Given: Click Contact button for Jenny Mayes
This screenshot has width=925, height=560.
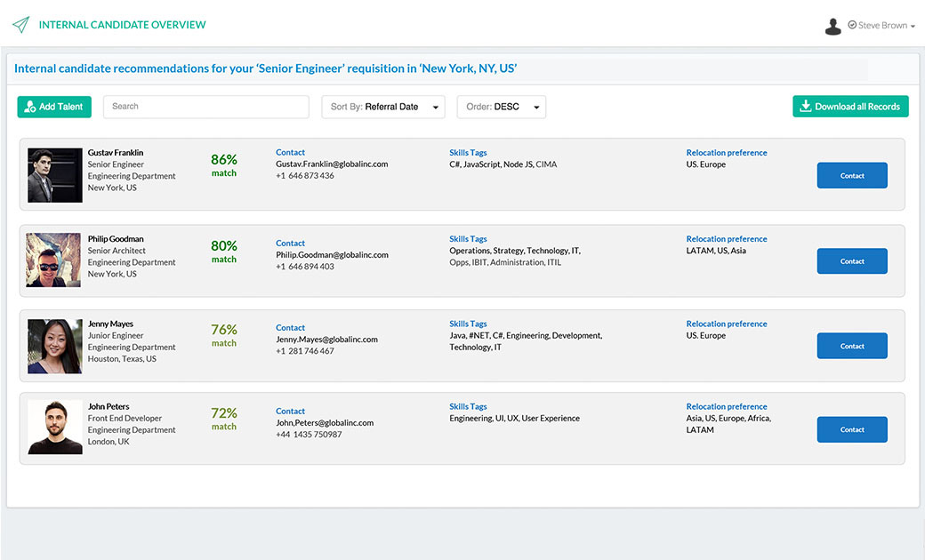Looking at the screenshot, I should (852, 346).
